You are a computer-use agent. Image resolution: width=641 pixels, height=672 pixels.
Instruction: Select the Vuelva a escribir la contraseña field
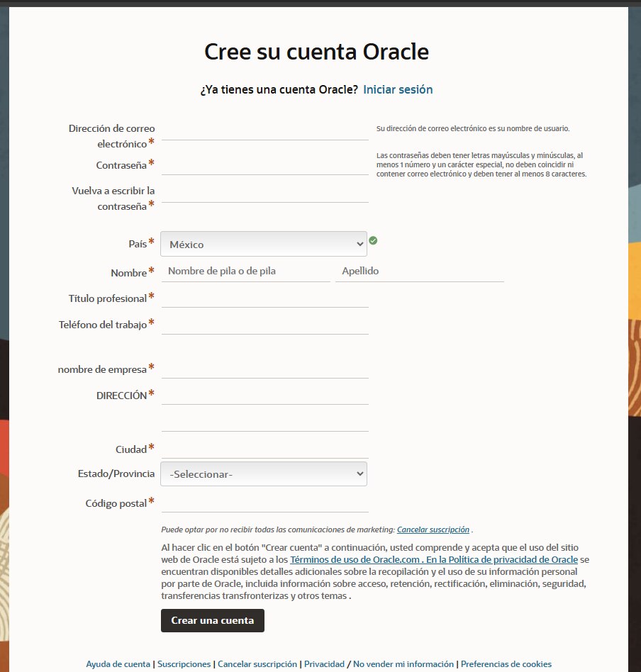264,193
